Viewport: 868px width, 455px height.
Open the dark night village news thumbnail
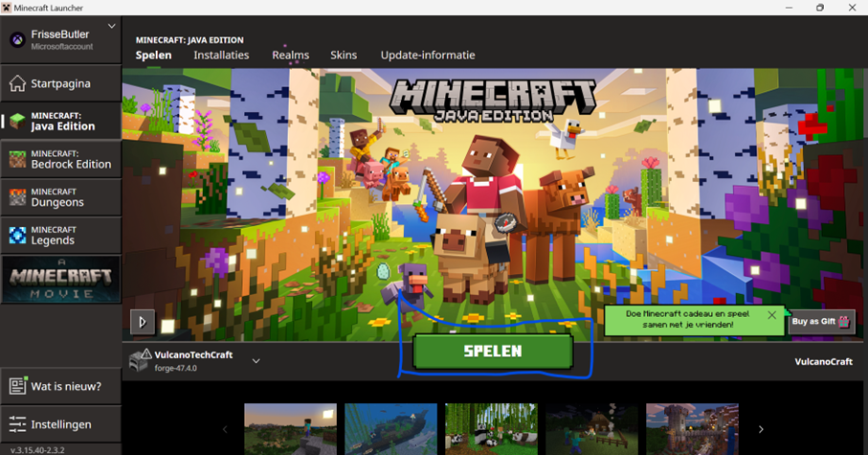(591, 429)
